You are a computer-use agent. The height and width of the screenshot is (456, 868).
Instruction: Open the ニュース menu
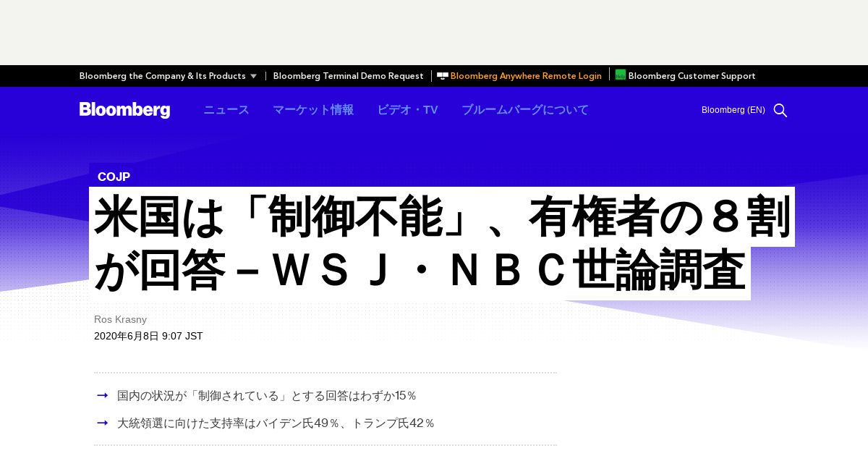pyautogui.click(x=226, y=110)
